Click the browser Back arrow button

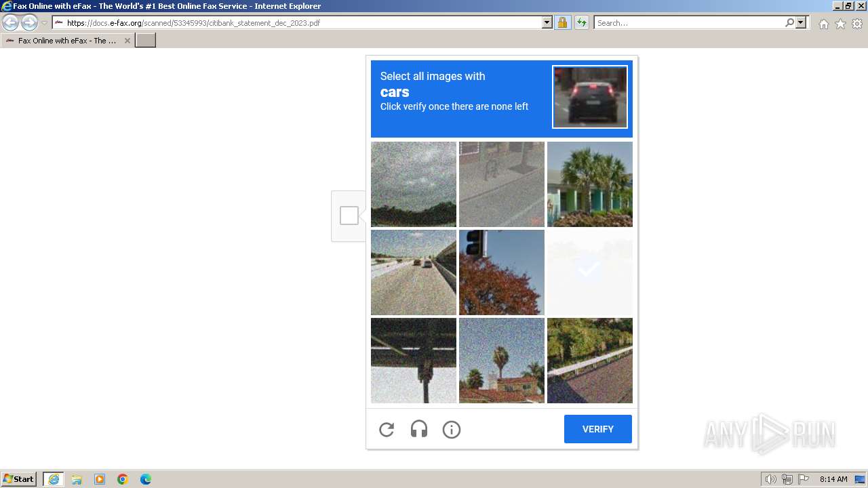coord(11,22)
